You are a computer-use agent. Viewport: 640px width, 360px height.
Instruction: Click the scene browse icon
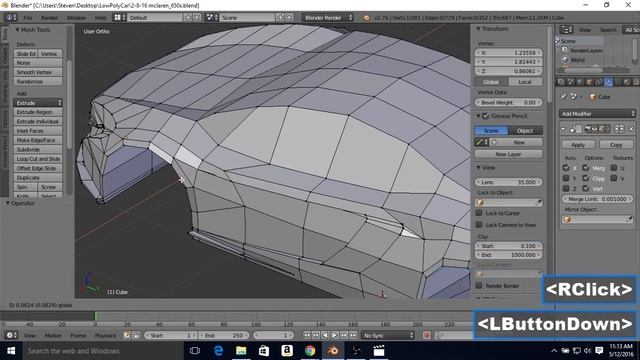(212, 18)
